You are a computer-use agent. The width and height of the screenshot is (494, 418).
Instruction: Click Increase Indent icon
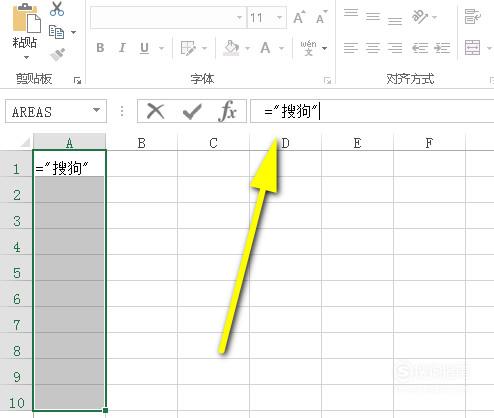click(442, 48)
